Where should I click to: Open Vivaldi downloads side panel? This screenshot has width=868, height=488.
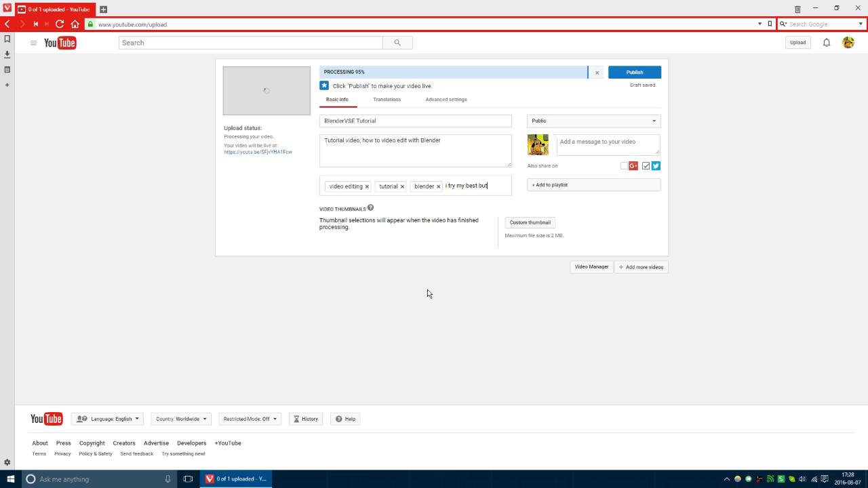pyautogui.click(x=7, y=54)
